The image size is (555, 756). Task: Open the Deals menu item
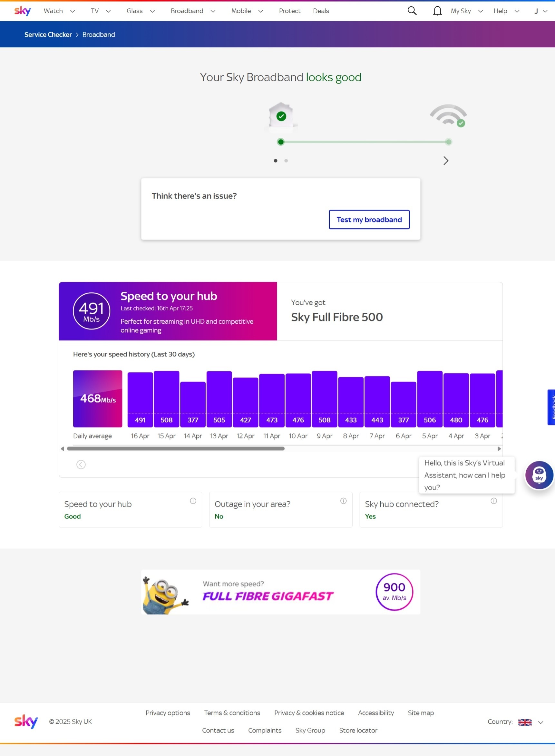click(x=321, y=11)
